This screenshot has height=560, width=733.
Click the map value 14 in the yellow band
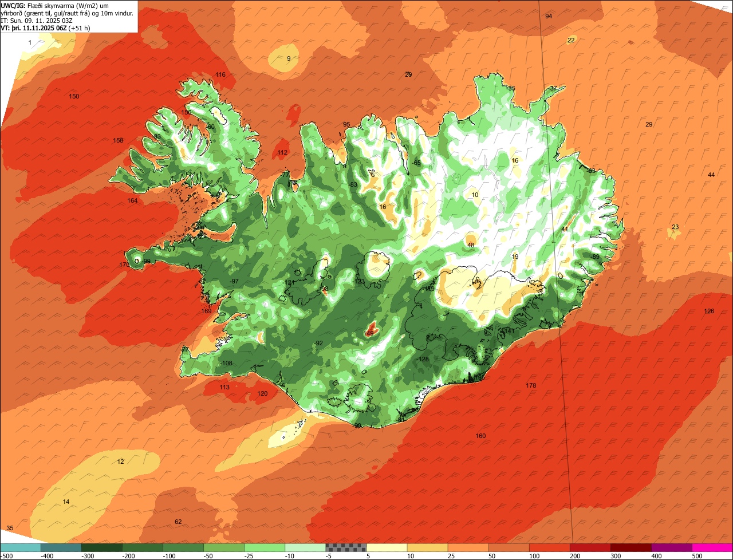[x=66, y=502]
